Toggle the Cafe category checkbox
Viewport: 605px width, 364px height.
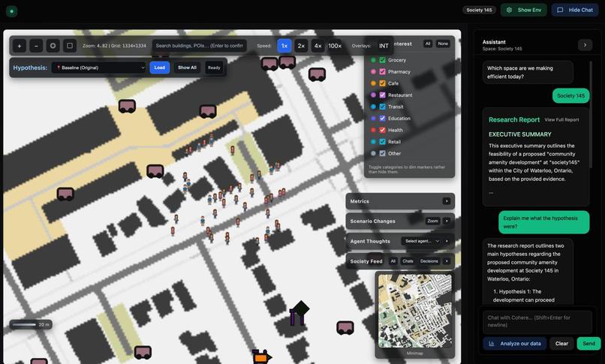(382, 83)
